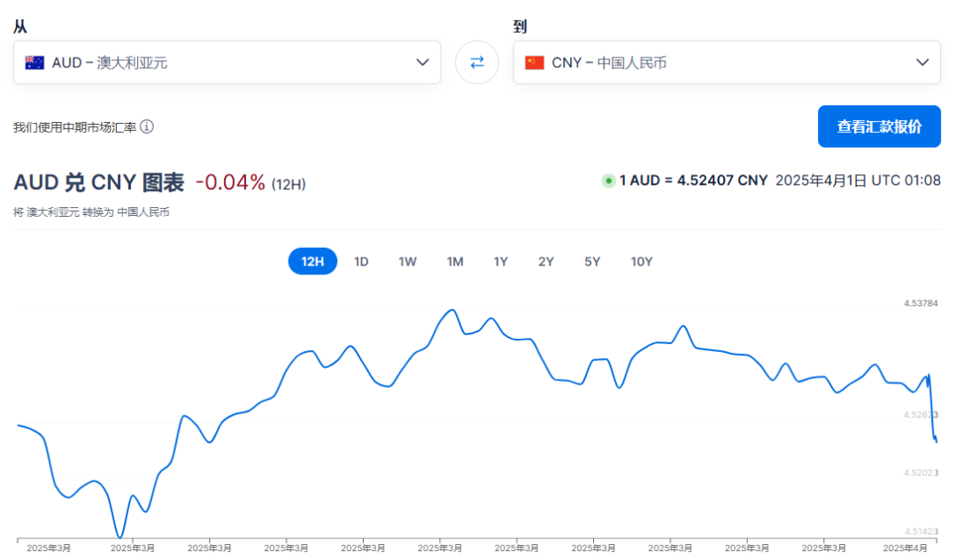Click the 从 label above source currency
This screenshot has height=560, width=956.
click(x=20, y=27)
